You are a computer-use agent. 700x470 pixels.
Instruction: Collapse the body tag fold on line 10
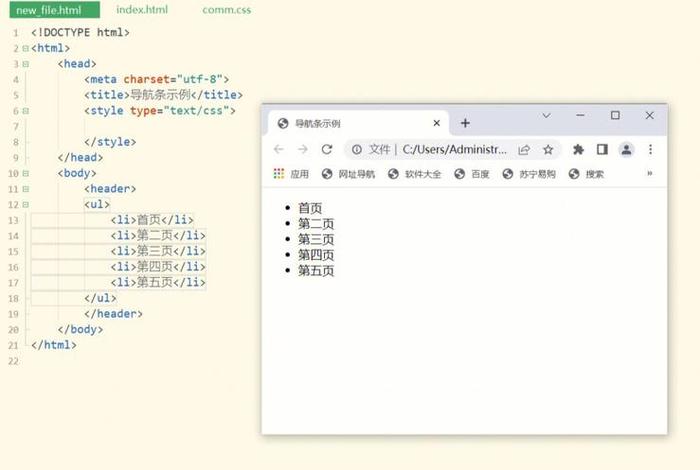coord(25,173)
